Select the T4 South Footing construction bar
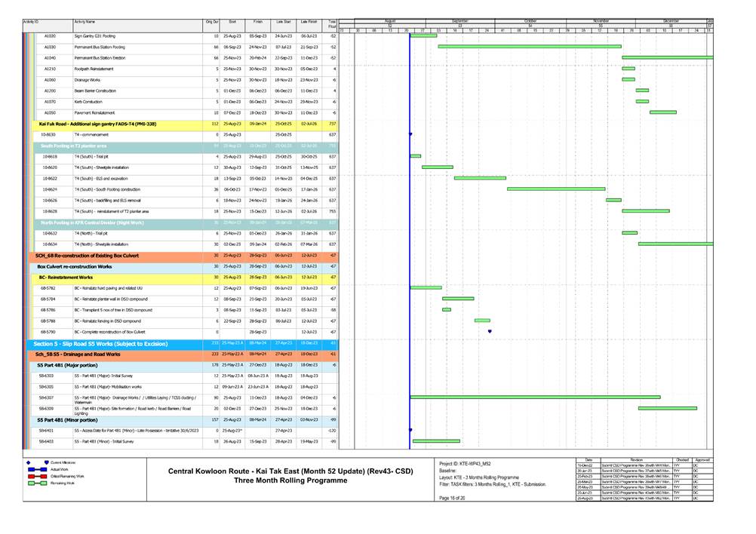 (555, 189)
